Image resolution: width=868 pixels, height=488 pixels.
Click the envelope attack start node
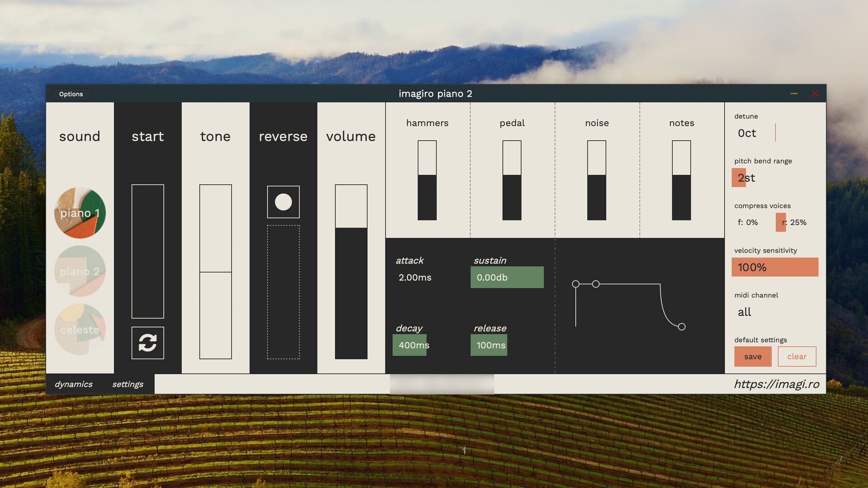(x=576, y=284)
